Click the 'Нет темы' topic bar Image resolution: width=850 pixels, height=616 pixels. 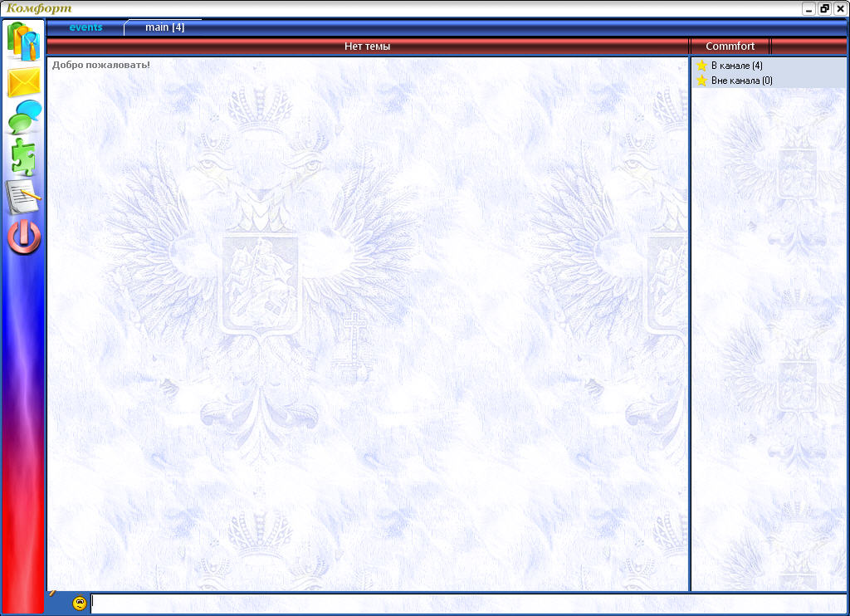pyautogui.click(x=368, y=46)
